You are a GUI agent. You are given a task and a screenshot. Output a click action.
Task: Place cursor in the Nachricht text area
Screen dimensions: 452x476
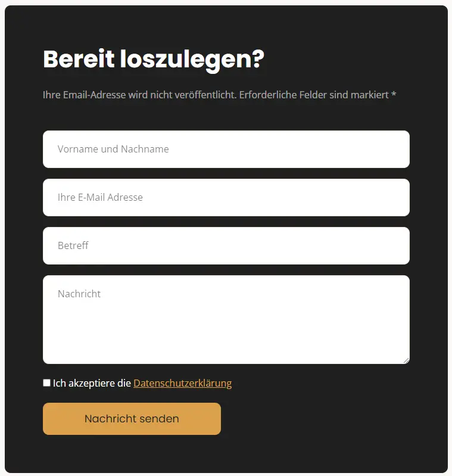pyautogui.click(x=226, y=319)
